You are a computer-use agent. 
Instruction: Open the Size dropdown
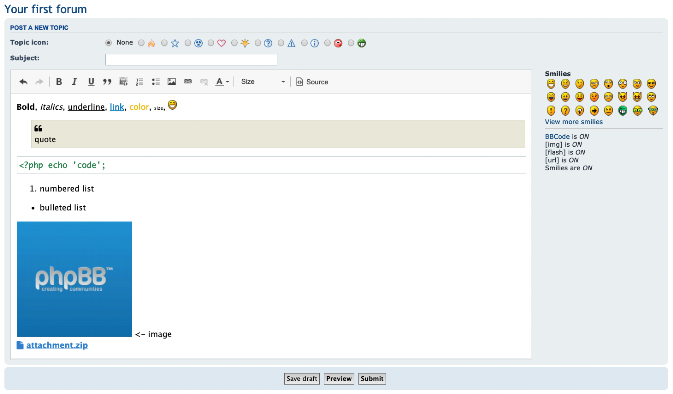[x=263, y=82]
